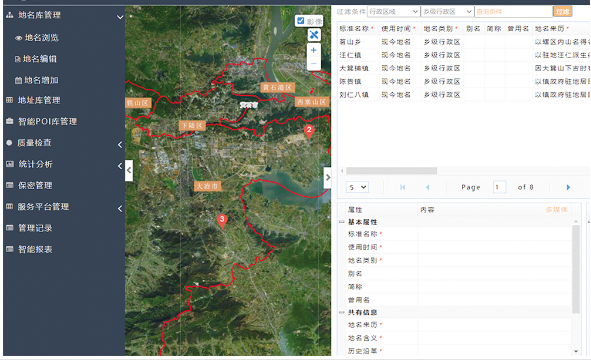Open the 多媒体 link
This screenshot has height=360, width=591.
pos(556,210)
